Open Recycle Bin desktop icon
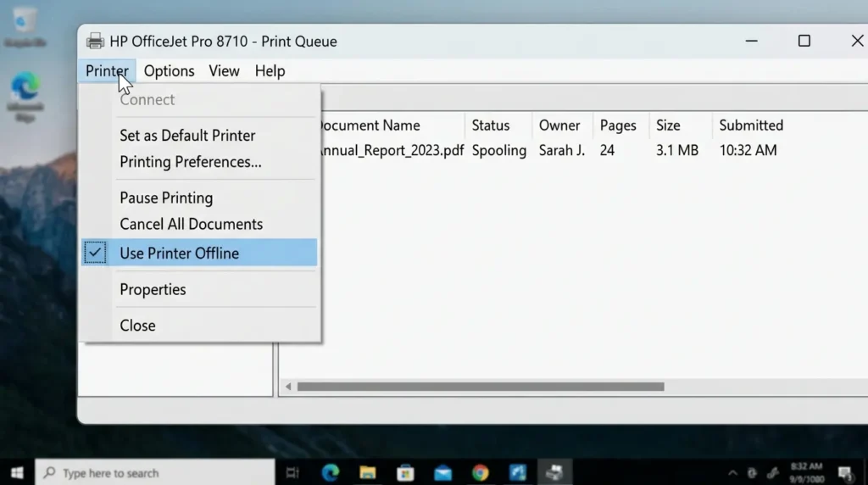This screenshot has height=485, width=868. [25, 28]
